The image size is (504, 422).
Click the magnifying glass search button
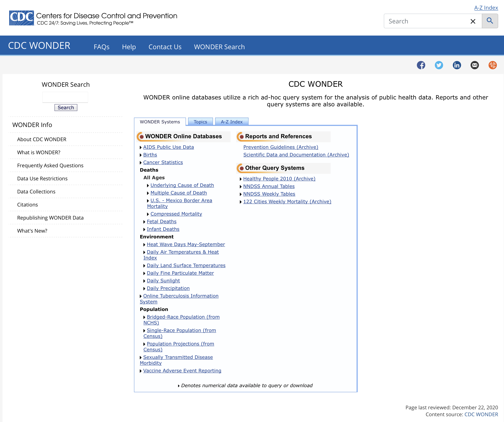tap(490, 21)
